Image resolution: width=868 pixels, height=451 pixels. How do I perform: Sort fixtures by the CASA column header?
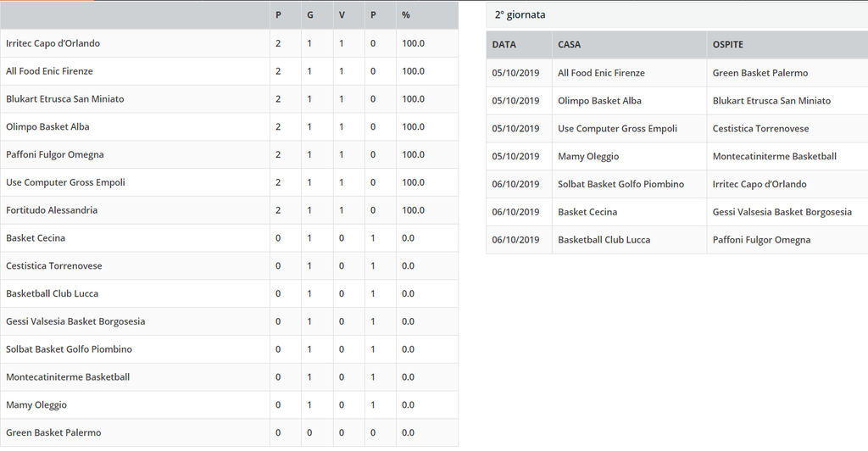click(x=569, y=45)
